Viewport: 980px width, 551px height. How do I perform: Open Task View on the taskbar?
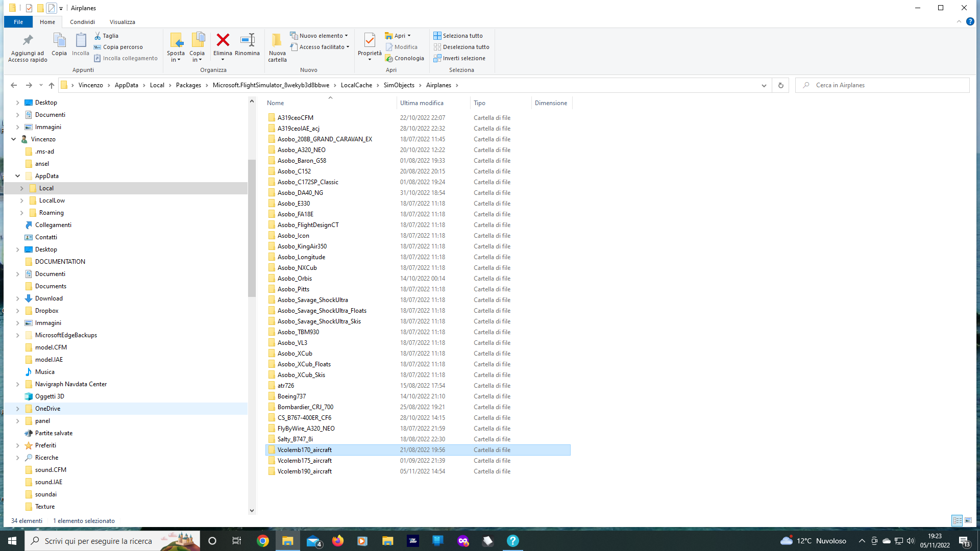(236, 541)
